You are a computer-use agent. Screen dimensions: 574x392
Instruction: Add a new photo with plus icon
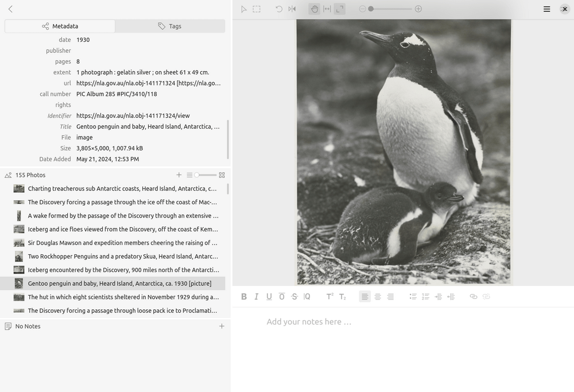coord(179,175)
